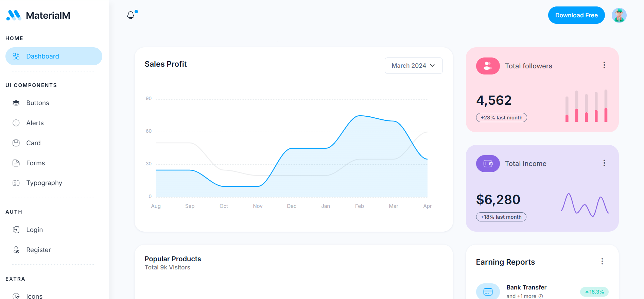Image resolution: width=644 pixels, height=299 pixels.
Task: Click the Popular Products heading
Action: point(173,259)
